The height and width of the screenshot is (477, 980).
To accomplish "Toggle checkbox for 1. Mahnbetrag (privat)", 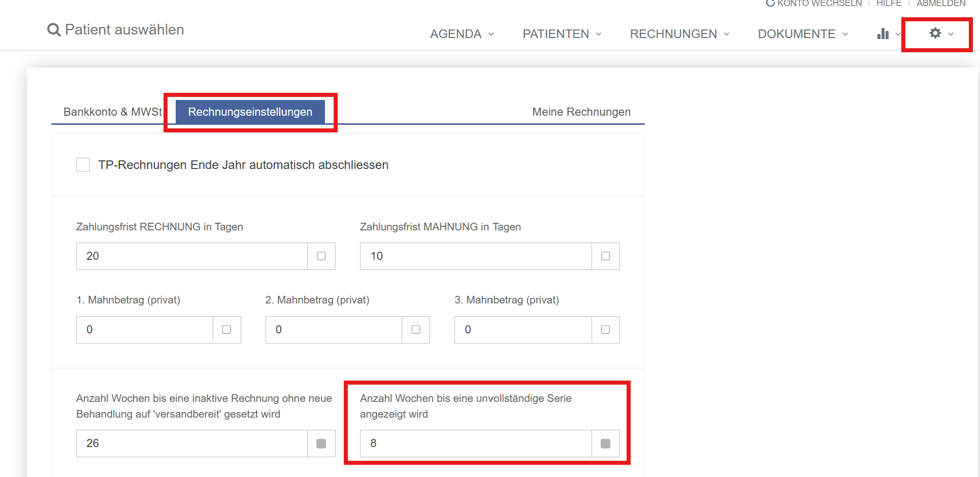I will click(x=227, y=330).
